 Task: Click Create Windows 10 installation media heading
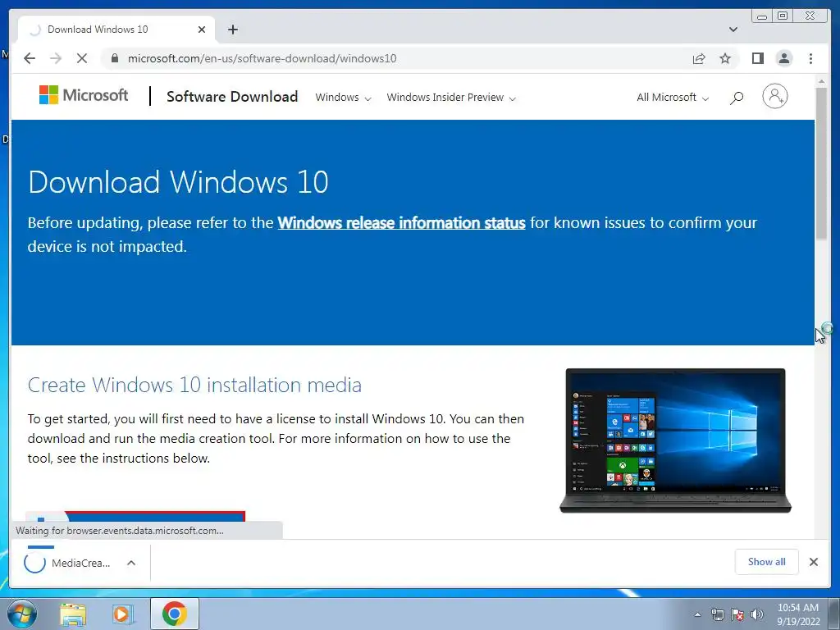click(194, 386)
